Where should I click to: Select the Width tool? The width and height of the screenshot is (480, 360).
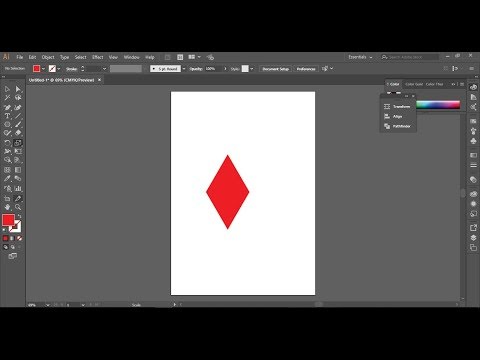point(7,152)
